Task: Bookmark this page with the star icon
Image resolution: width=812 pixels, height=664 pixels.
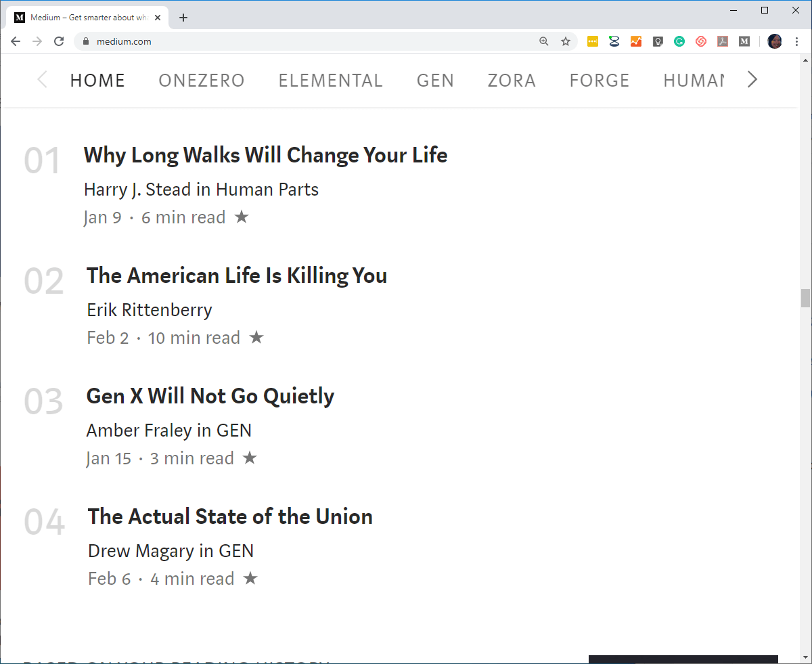Action: 566,41
